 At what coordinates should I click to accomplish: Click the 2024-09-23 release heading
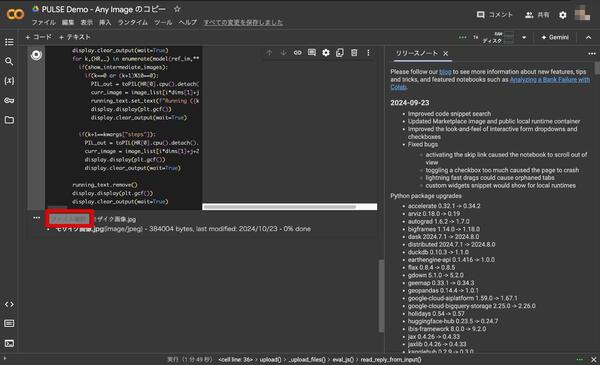[x=409, y=103]
